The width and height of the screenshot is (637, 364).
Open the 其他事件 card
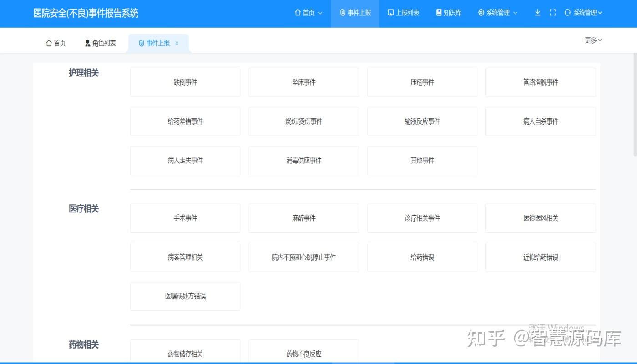[x=422, y=161]
